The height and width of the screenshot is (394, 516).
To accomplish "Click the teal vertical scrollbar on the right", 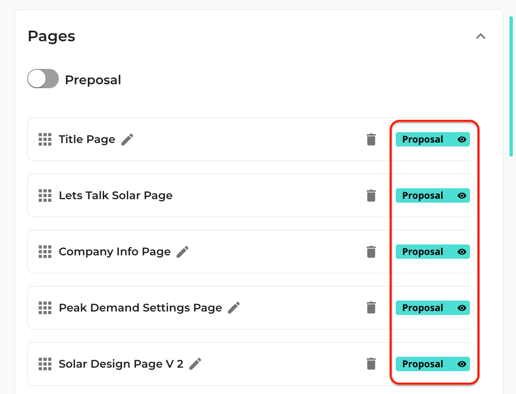I will pos(511,87).
